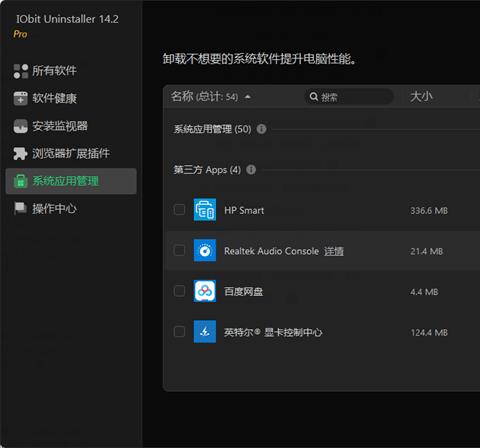The height and width of the screenshot is (448, 480).
Task: Open 所有软件 menu item
Action: pos(71,71)
